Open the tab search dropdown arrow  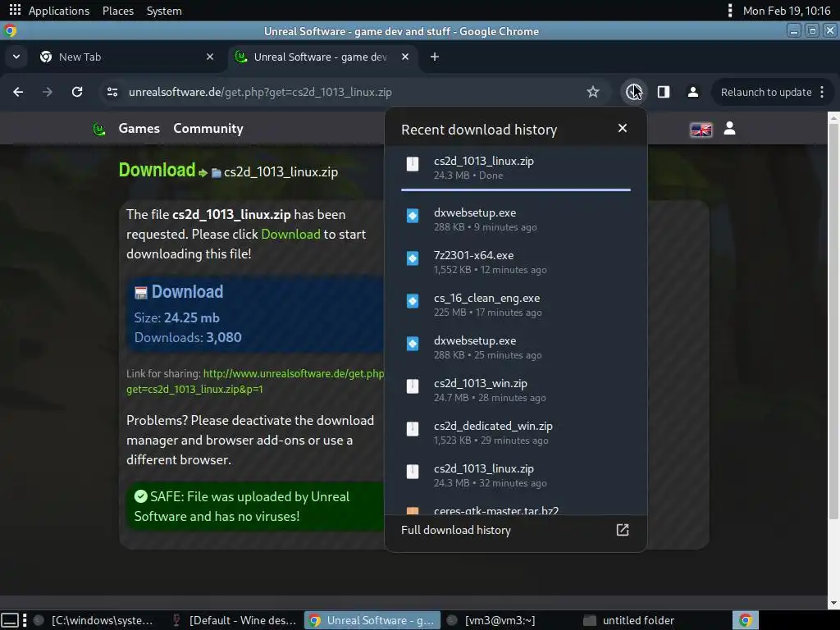tap(16, 57)
